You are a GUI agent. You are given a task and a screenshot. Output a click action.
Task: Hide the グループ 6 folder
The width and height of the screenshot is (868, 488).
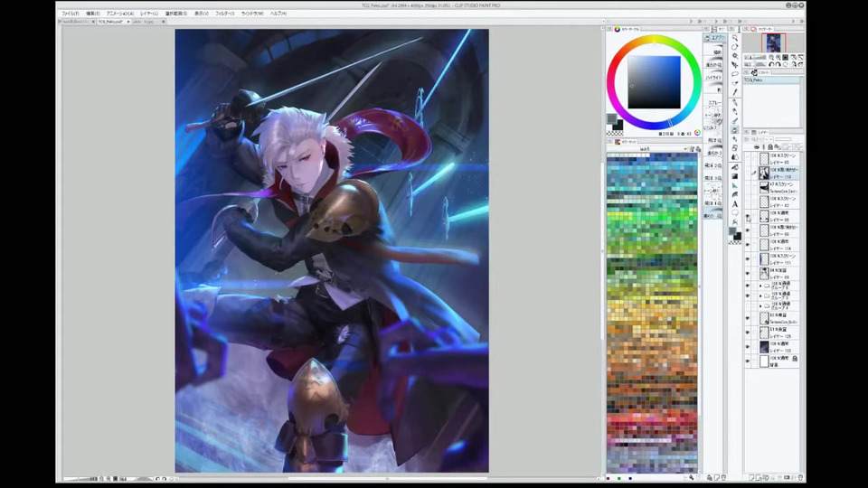pos(748,286)
